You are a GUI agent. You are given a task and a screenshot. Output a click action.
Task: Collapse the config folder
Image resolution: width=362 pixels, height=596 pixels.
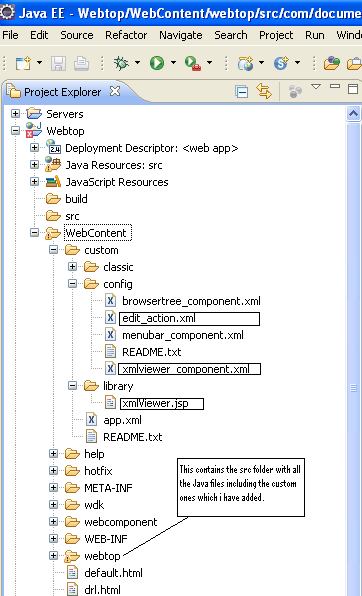point(72,284)
